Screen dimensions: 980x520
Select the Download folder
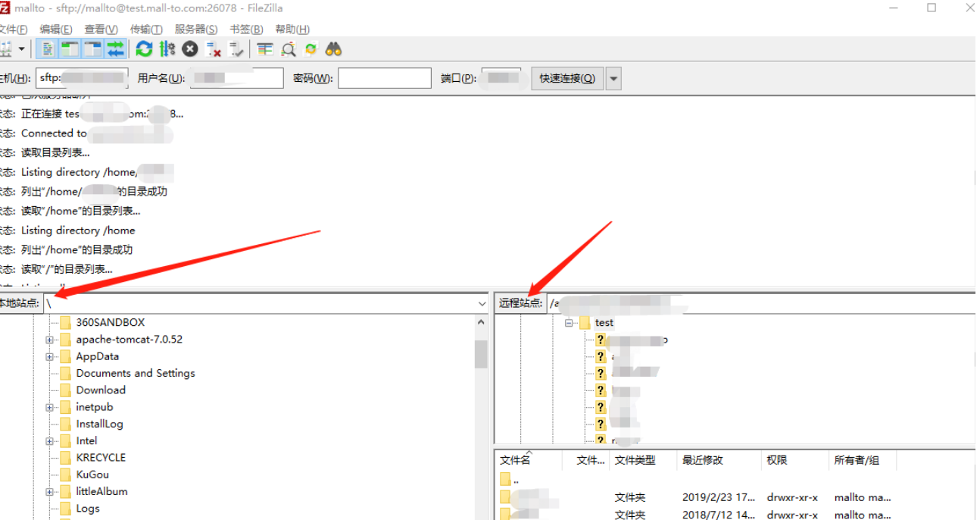(x=100, y=390)
